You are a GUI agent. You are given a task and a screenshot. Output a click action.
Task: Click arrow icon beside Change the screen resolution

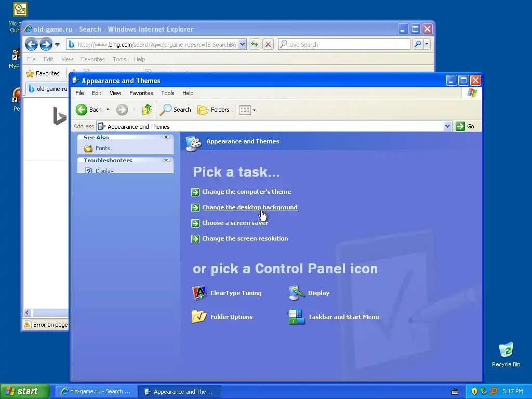(x=195, y=239)
